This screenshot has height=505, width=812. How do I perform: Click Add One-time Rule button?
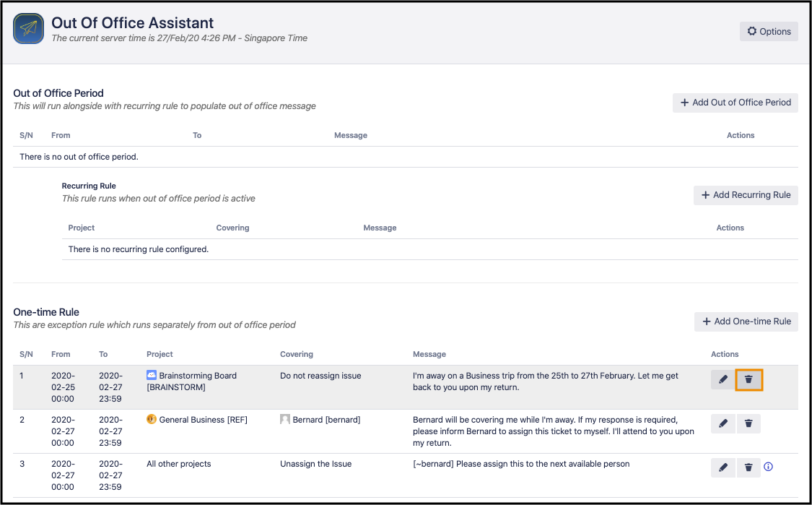tap(746, 321)
